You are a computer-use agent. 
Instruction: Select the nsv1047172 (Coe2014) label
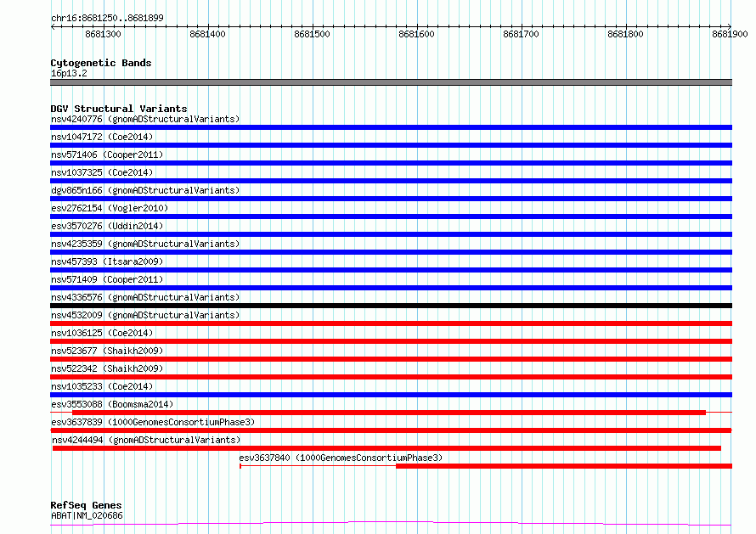[102, 137]
